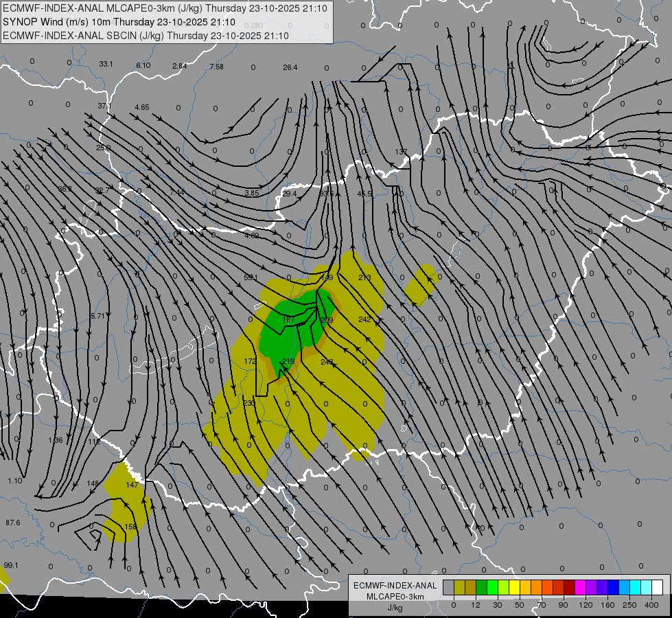Viewport: 672px width, 618px height.
Task: Click the 45.5 value on the map
Action: click(364, 194)
